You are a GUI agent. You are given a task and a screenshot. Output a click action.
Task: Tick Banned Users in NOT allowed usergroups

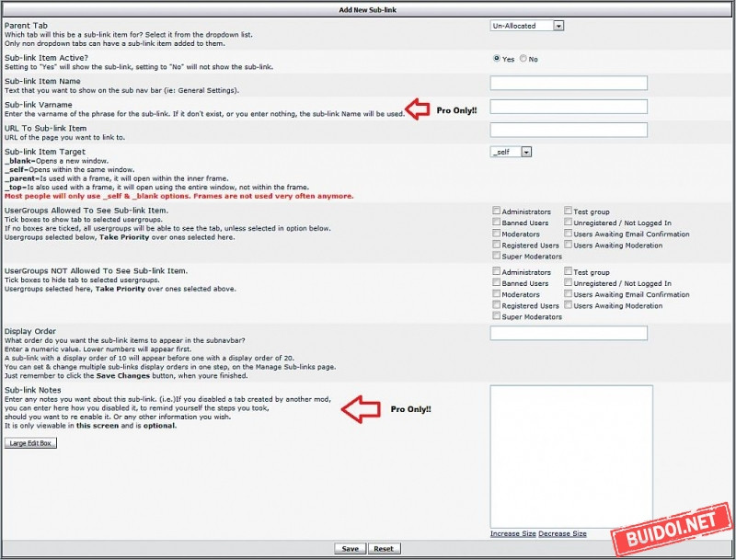click(x=497, y=284)
